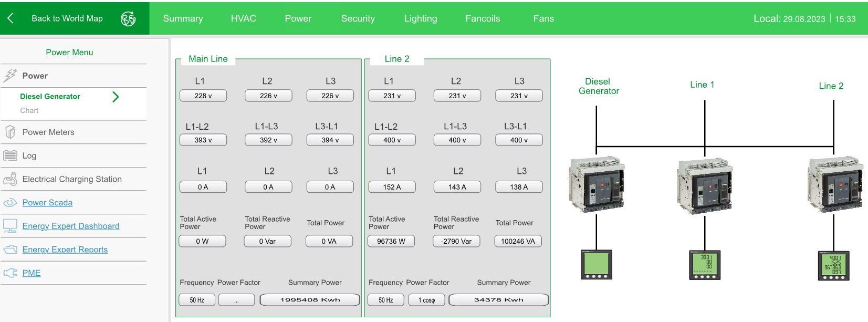Click the lightning bolt Power icon

(x=10, y=76)
